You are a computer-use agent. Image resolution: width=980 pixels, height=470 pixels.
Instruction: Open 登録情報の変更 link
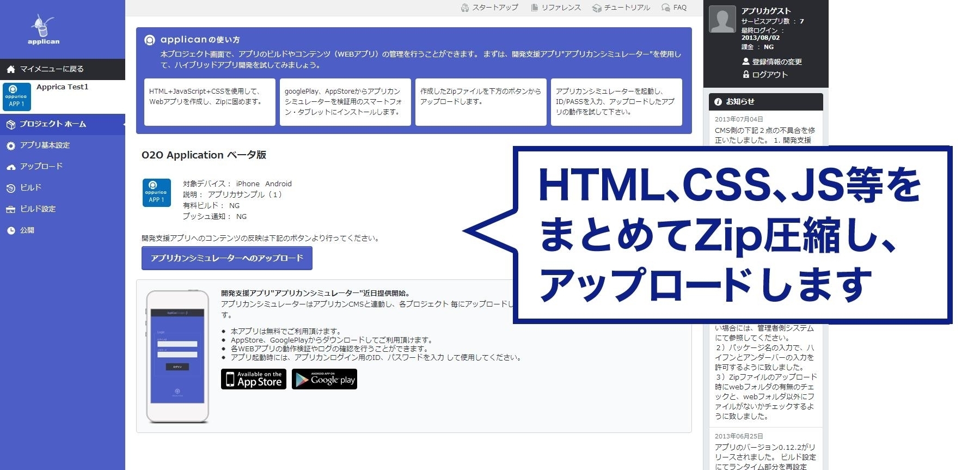coord(777,62)
